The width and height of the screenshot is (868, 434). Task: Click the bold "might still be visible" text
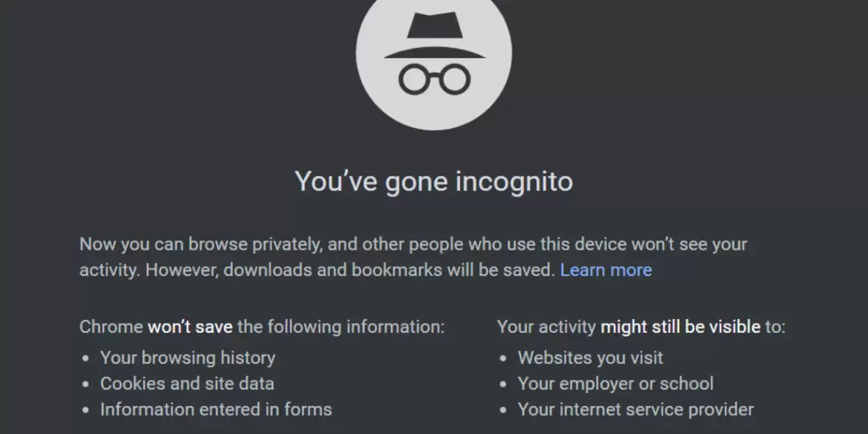680,327
